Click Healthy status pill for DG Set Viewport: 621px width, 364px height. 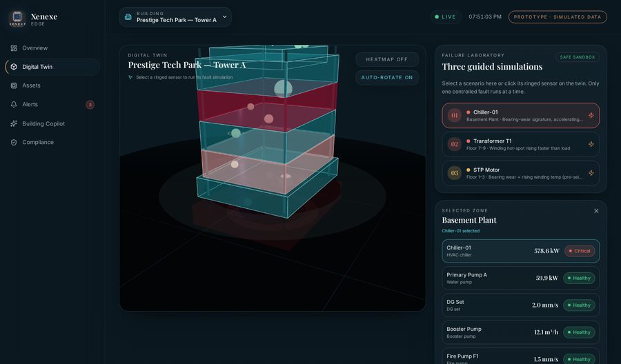tap(579, 305)
